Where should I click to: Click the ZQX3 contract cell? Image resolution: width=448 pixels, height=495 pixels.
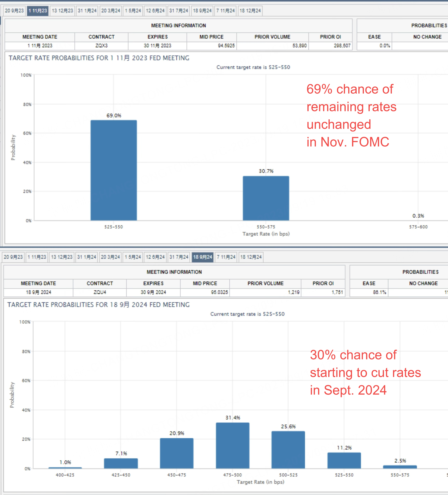click(x=101, y=46)
